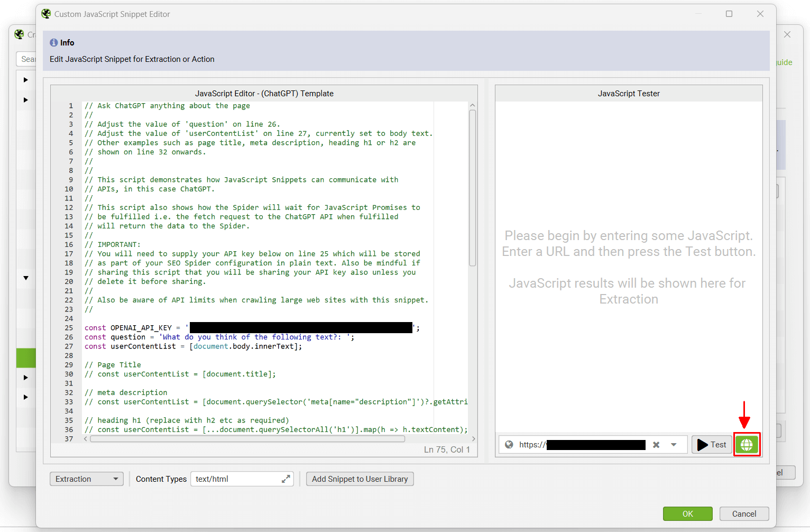Expand second tree arrow in background window
Screen dimensions: 810x532
click(25, 99)
